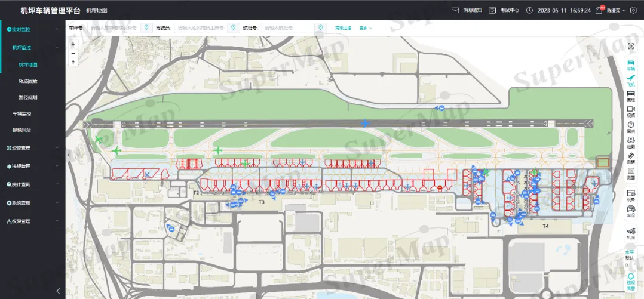The image size is (644, 299).
Task: Open the 设备 device panel icon
Action: click(x=631, y=194)
